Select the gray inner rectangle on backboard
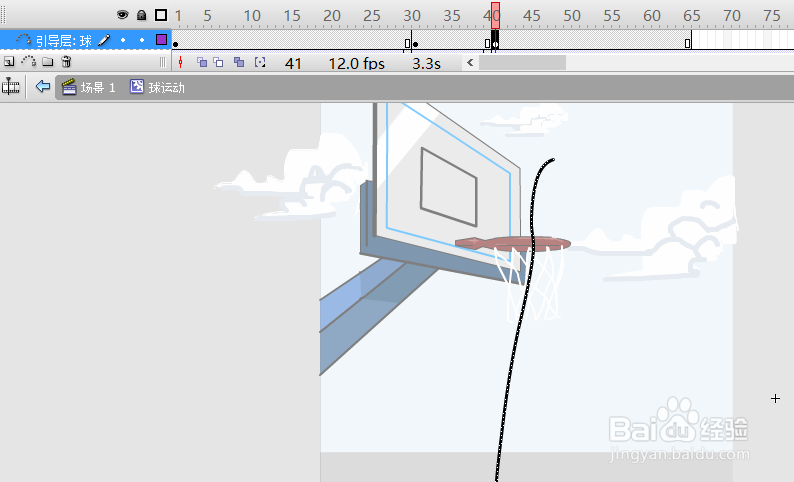The height and width of the screenshot is (482, 794). [x=449, y=187]
